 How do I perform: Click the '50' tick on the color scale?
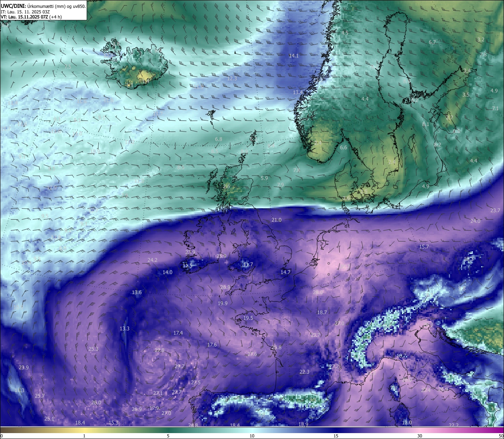click(501, 436)
